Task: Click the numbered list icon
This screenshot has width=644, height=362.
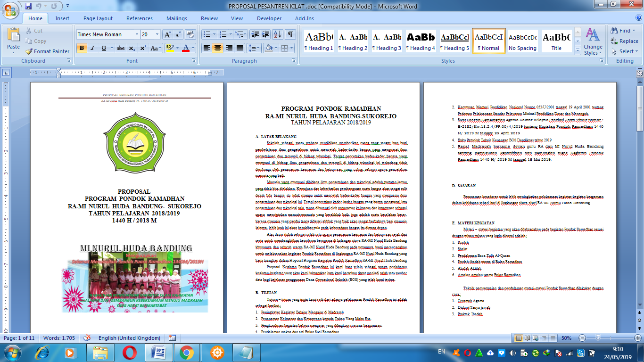Action: click(224, 34)
